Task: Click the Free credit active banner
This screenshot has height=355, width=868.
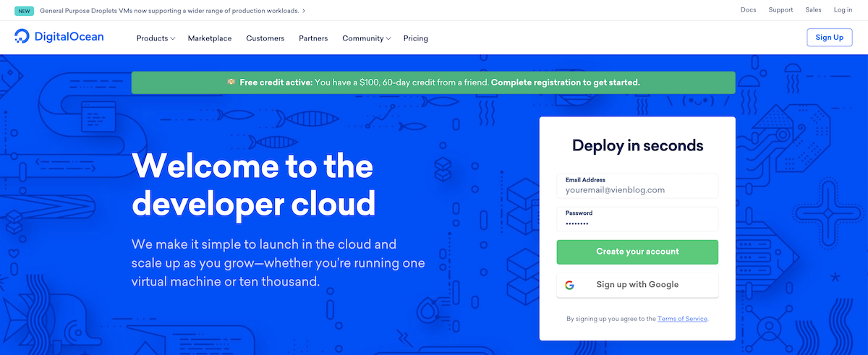Action: pos(433,82)
